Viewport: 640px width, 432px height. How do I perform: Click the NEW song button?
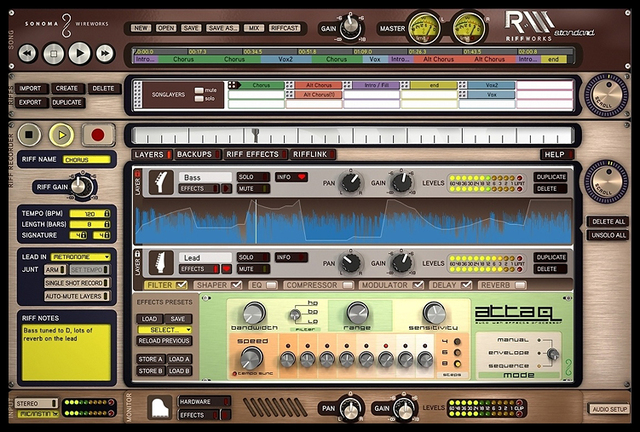point(141,28)
